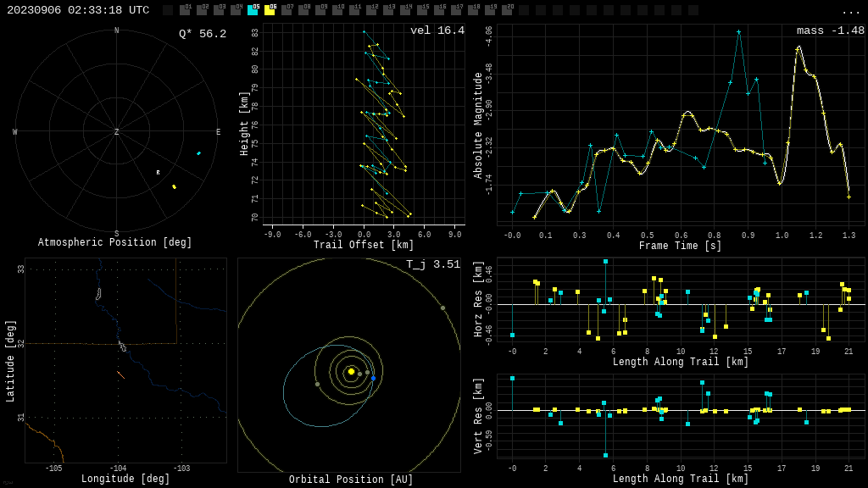Toggle the yellow station 06 indicator
The width and height of the screenshot is (868, 488).
pos(270,10)
